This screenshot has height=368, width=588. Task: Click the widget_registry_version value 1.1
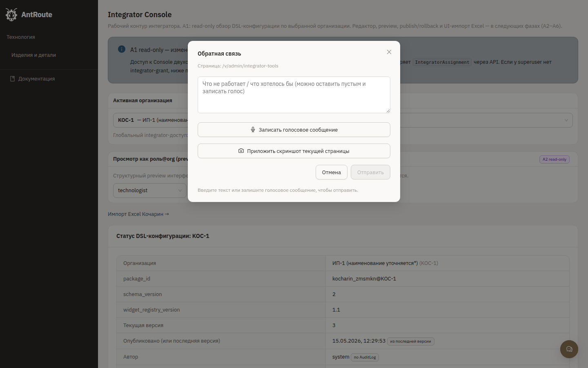(336, 310)
